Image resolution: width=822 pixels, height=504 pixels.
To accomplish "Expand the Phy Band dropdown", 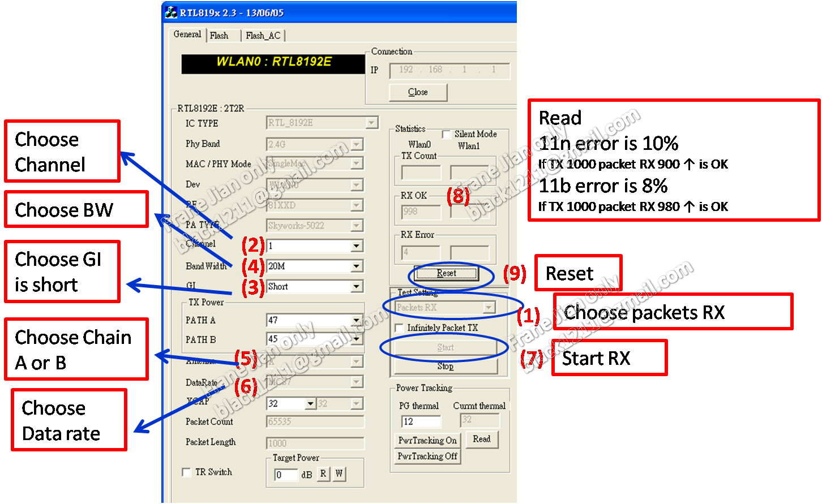I will [357, 144].
